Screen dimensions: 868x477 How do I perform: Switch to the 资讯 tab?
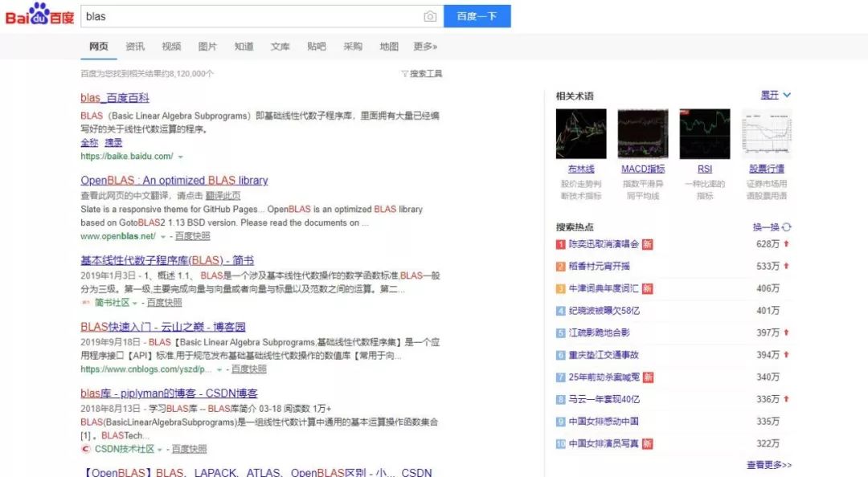pos(135,47)
